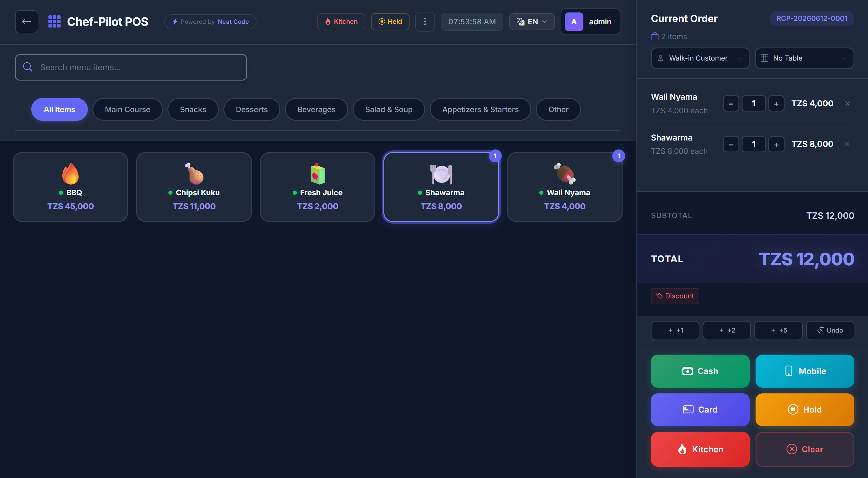The height and width of the screenshot is (478, 868).
Task: Switch to the Other category
Action: tap(558, 110)
